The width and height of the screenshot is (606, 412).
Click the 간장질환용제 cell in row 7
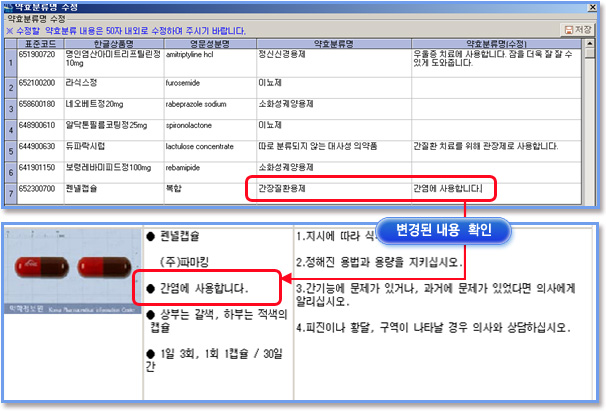tap(326, 187)
